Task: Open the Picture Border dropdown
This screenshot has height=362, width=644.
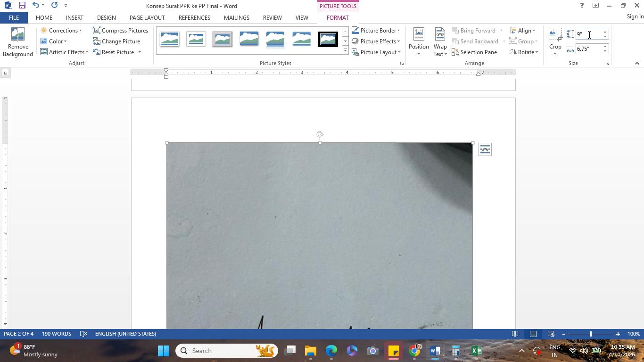Action: pyautogui.click(x=376, y=31)
